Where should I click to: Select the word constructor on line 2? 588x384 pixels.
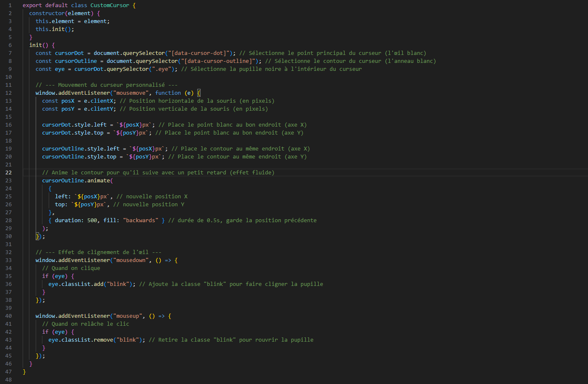[x=47, y=13]
